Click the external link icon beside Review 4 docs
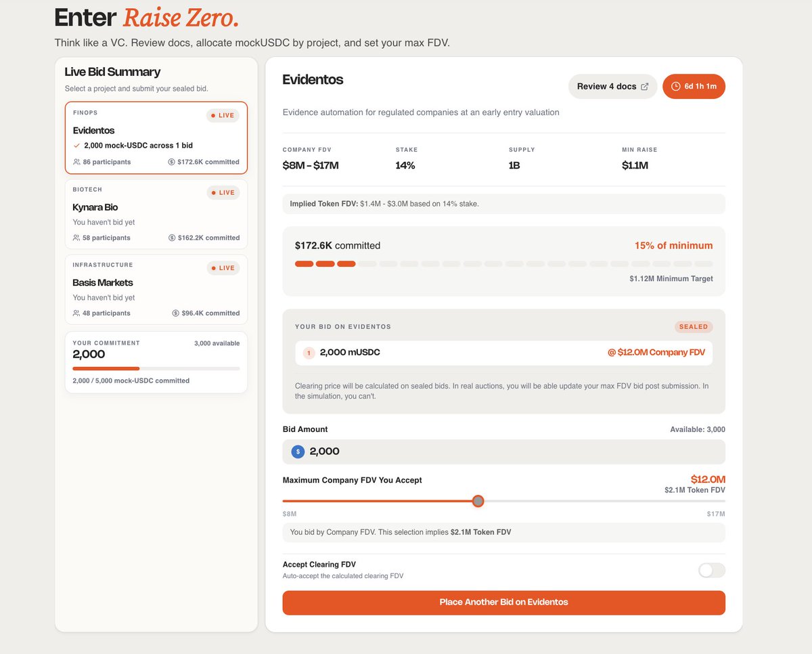The image size is (812, 654). coord(645,87)
